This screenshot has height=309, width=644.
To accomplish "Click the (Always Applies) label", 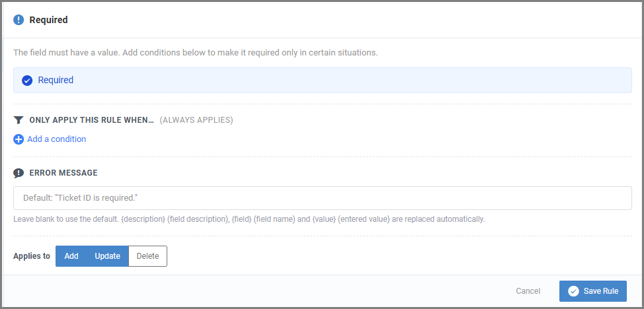I will [196, 120].
